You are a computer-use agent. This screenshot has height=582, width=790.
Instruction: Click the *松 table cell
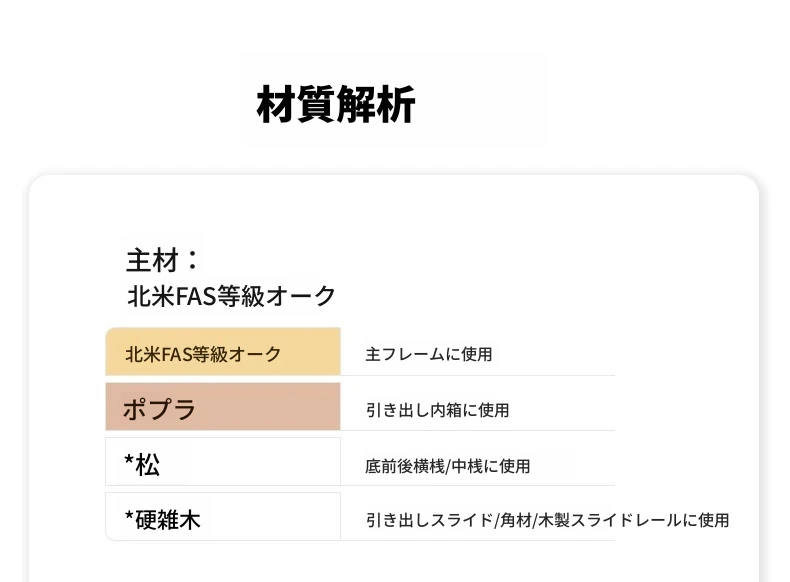pyautogui.click(x=222, y=463)
